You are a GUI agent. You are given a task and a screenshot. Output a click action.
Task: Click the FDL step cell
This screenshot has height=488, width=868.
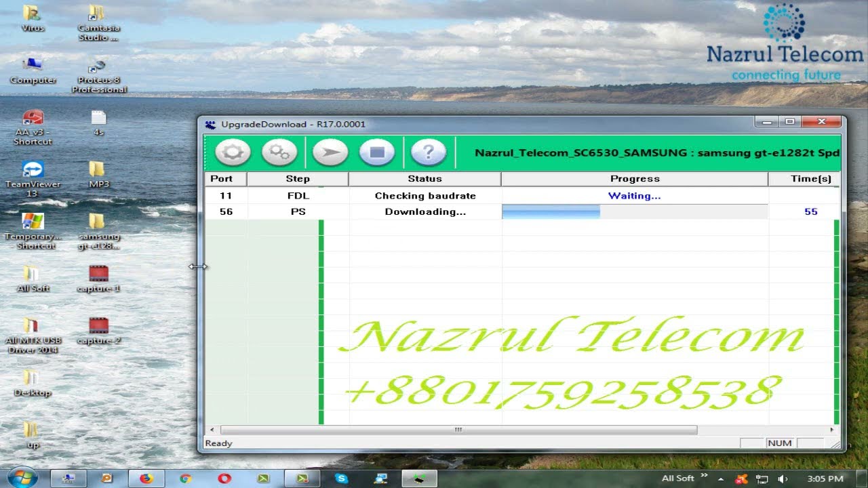298,195
